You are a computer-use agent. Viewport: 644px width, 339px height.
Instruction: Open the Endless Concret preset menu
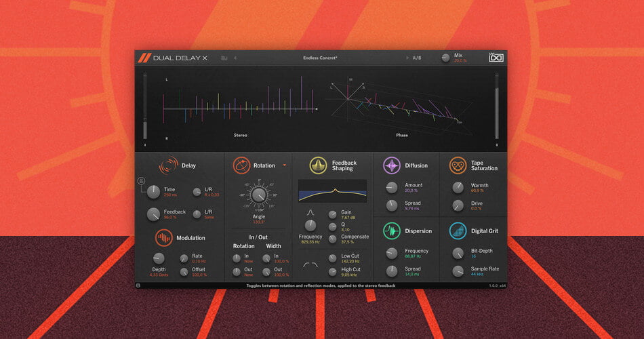tap(320, 58)
